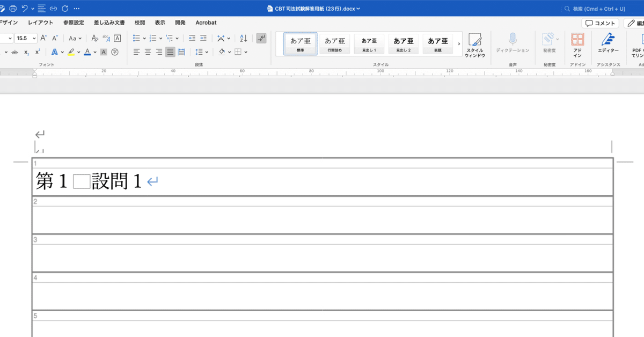Viewport: 644px width, 337px height.
Task: Apply justified text alignment
Action: pos(170,52)
